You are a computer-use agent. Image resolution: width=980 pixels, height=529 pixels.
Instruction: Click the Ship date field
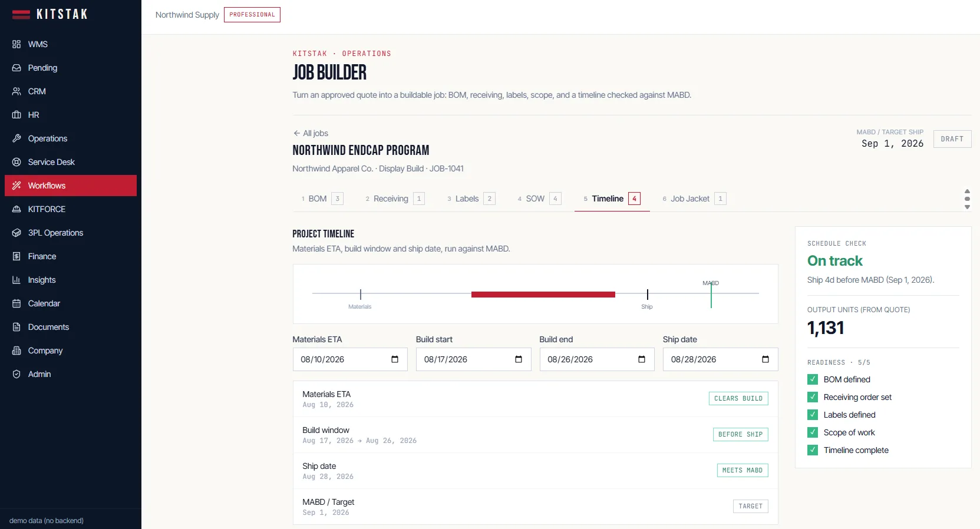tap(721, 359)
